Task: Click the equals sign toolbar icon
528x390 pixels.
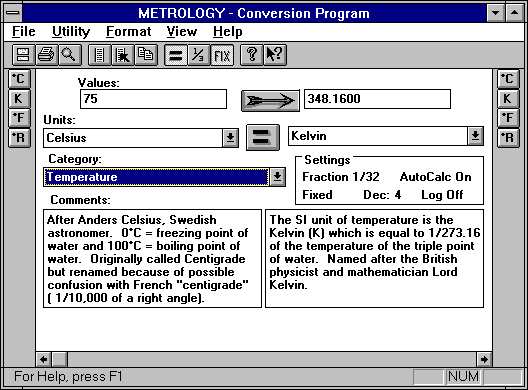Action: [175, 55]
